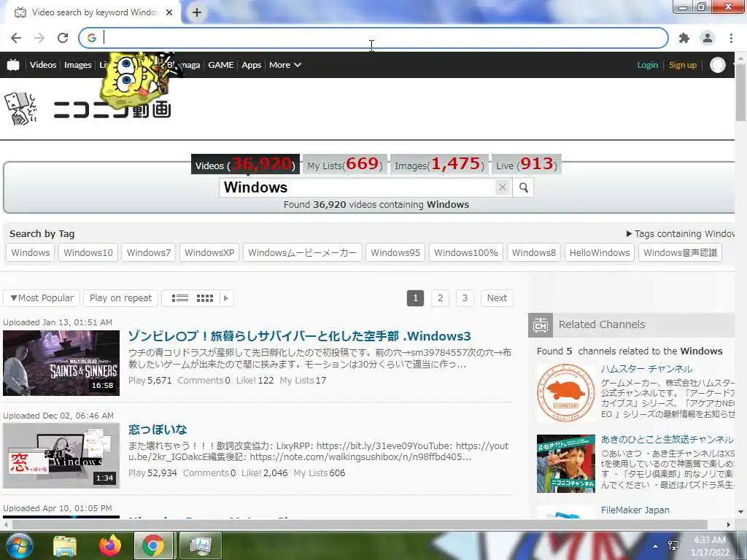Click the taskbar clock
This screenshot has height=560, width=747.
(710, 546)
